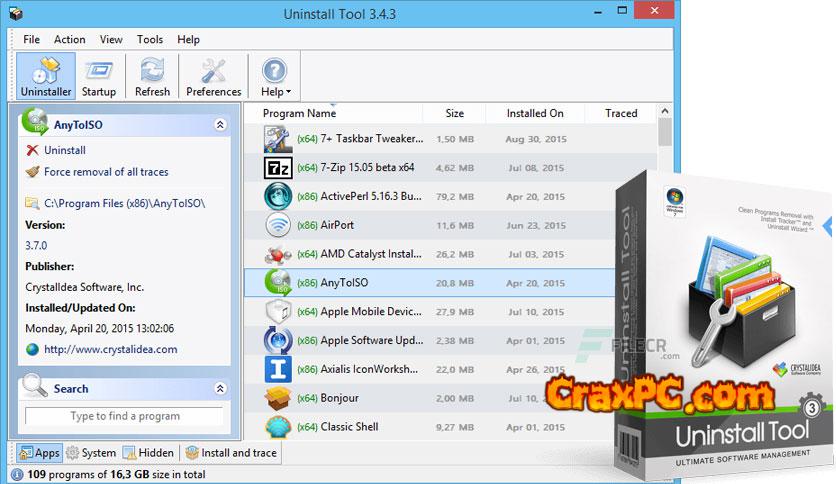Click the magnifier icon in Search panel

tap(35, 385)
